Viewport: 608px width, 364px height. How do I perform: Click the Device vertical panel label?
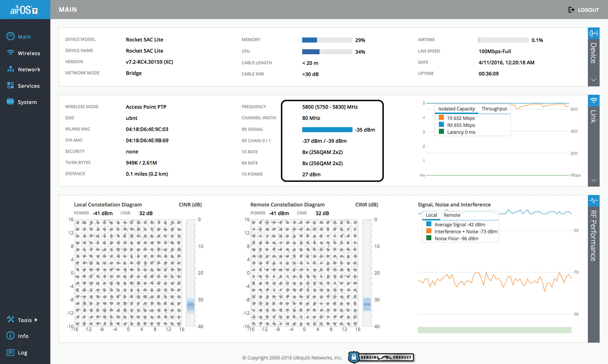pyautogui.click(x=593, y=53)
